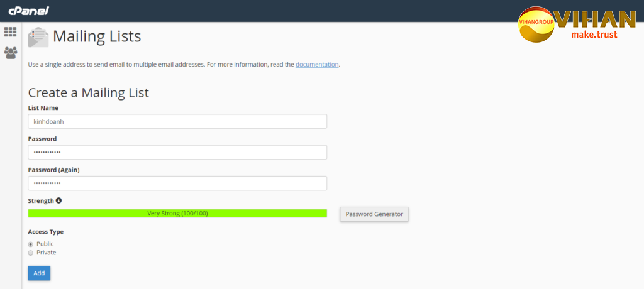The image size is (644, 289).
Task: Open the home grid icon in sidebar
Action: point(10,31)
